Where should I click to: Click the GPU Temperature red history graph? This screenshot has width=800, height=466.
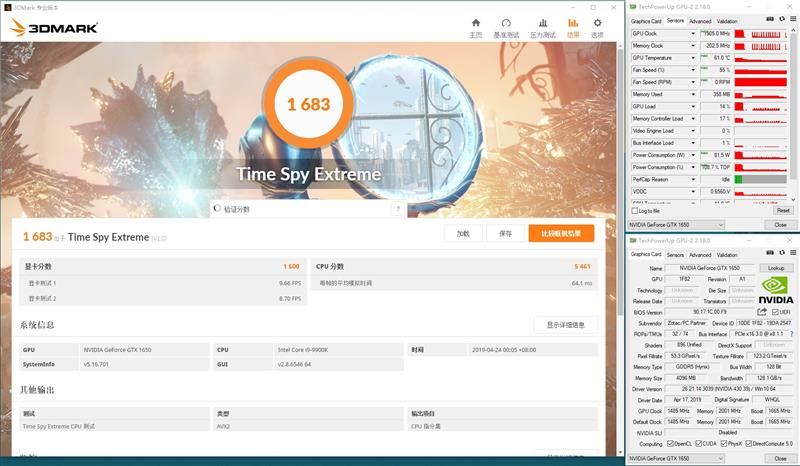tap(760, 58)
